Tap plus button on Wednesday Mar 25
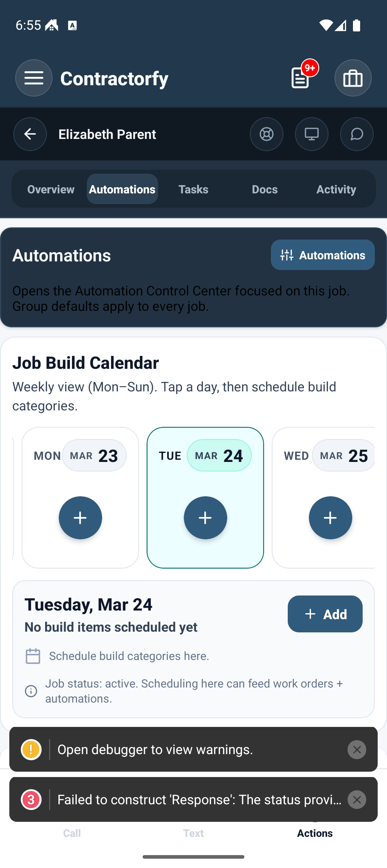Image resolution: width=387 pixels, height=868 pixels. [330, 518]
